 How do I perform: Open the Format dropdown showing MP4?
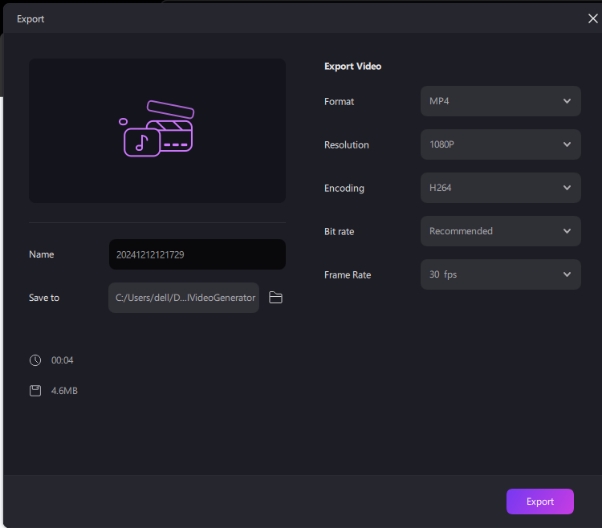(499, 101)
